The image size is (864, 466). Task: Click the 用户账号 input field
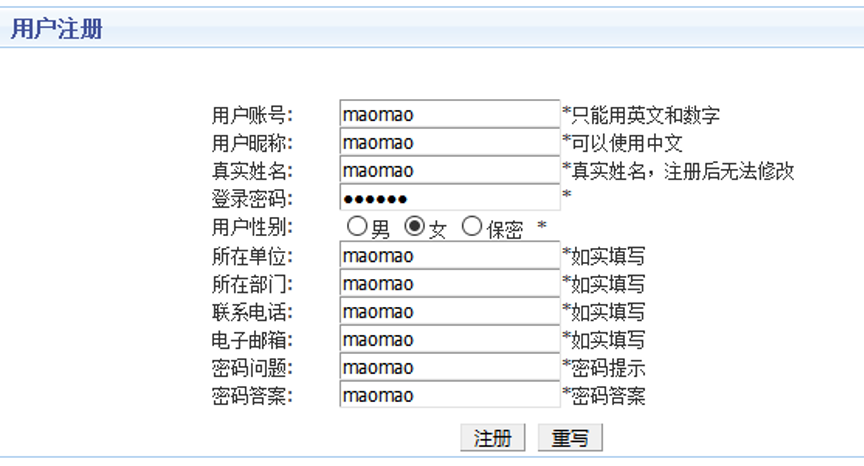(x=449, y=114)
